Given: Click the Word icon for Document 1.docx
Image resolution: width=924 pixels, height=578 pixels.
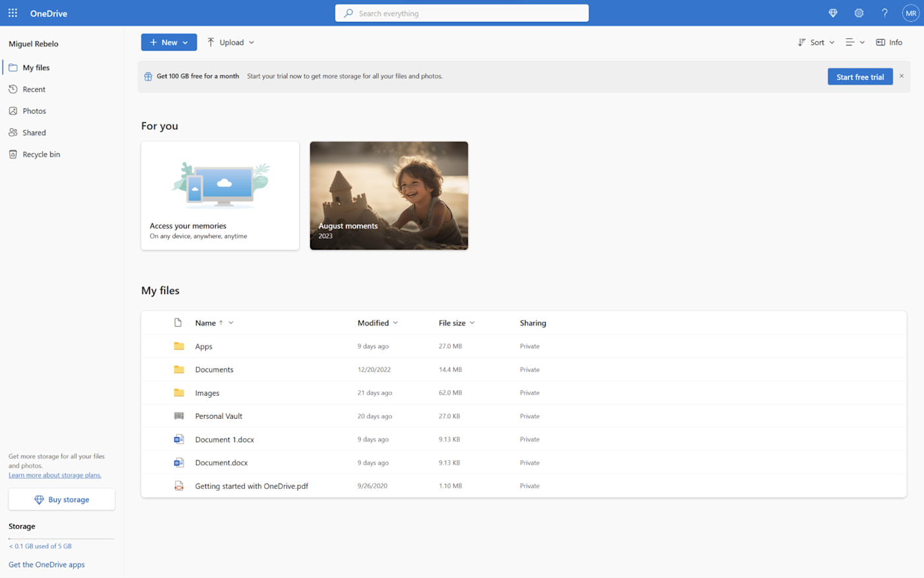Looking at the screenshot, I should [179, 439].
